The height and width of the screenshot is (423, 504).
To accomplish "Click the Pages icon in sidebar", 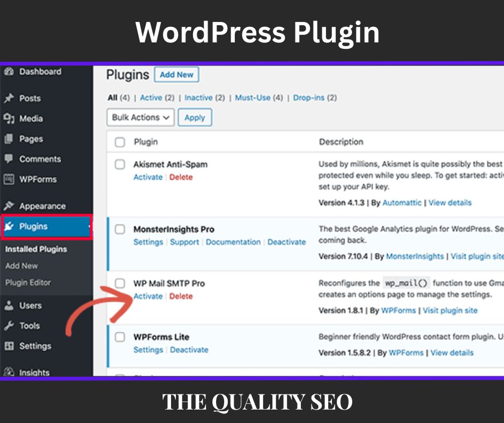I will click(x=9, y=139).
